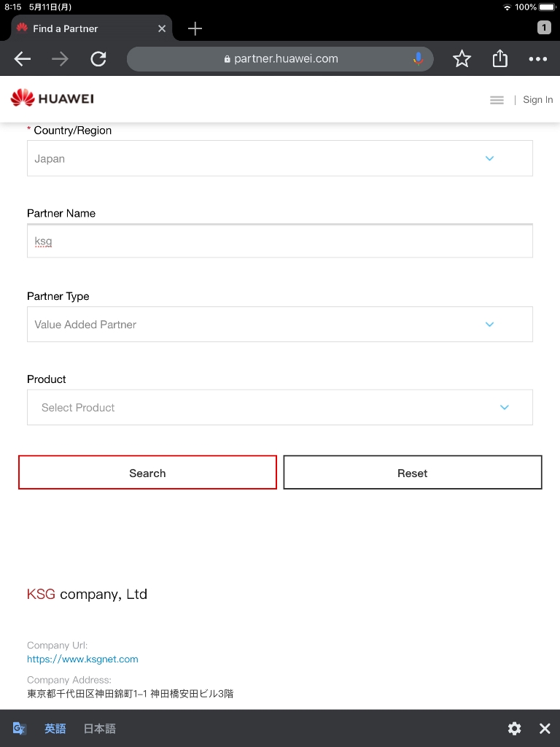The height and width of the screenshot is (747, 560).
Task: Expand the Country/Region dropdown showing Japan
Action: pos(279,158)
